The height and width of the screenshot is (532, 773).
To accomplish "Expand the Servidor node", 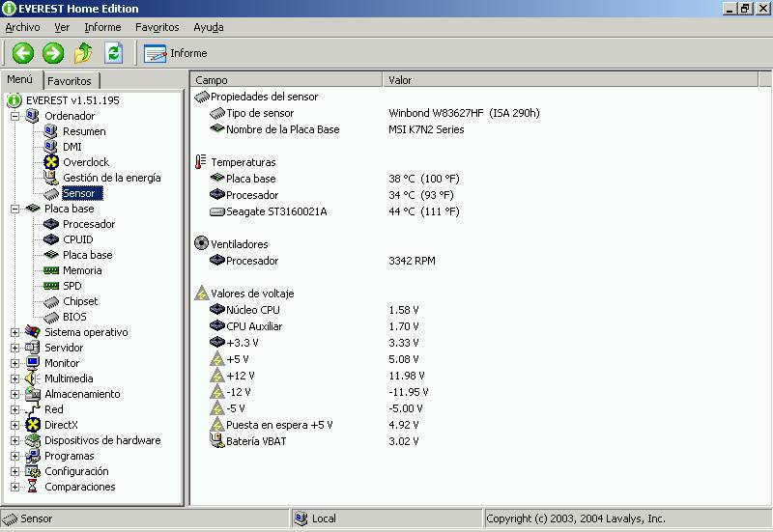I will [x=14, y=348].
